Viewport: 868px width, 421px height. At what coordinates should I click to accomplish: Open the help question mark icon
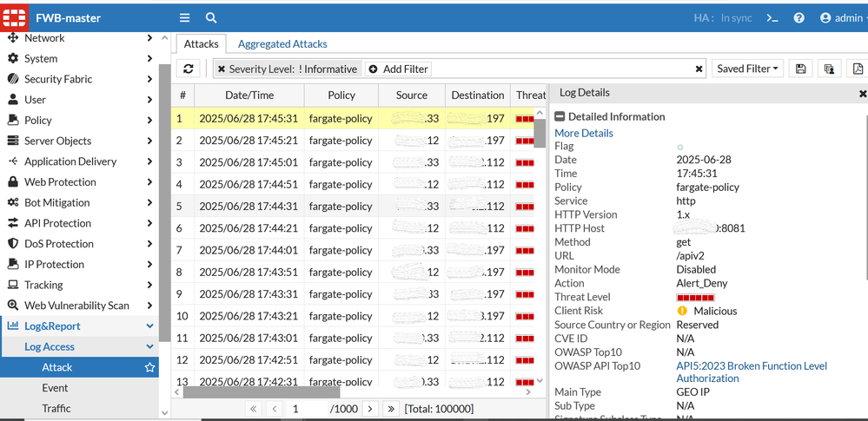798,17
